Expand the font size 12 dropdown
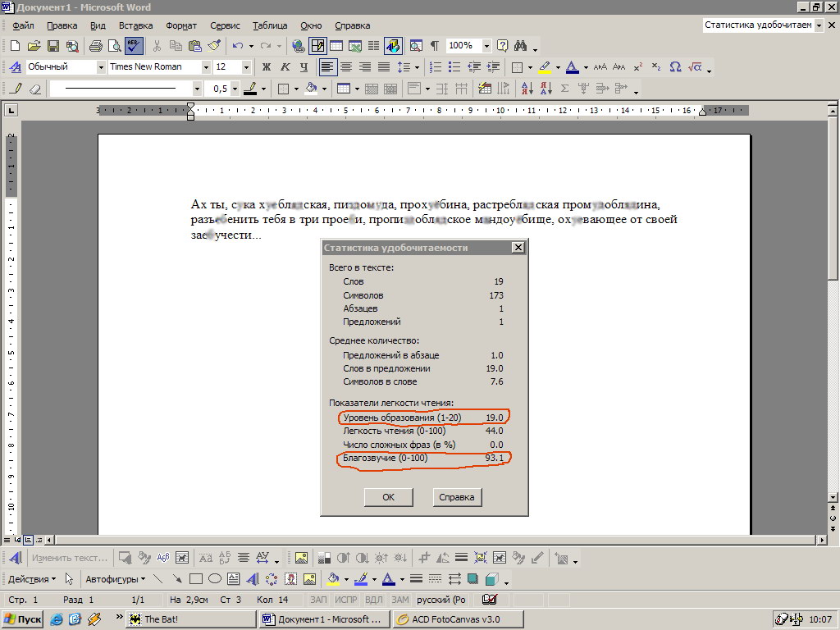This screenshot has height=630, width=840. coord(246,67)
